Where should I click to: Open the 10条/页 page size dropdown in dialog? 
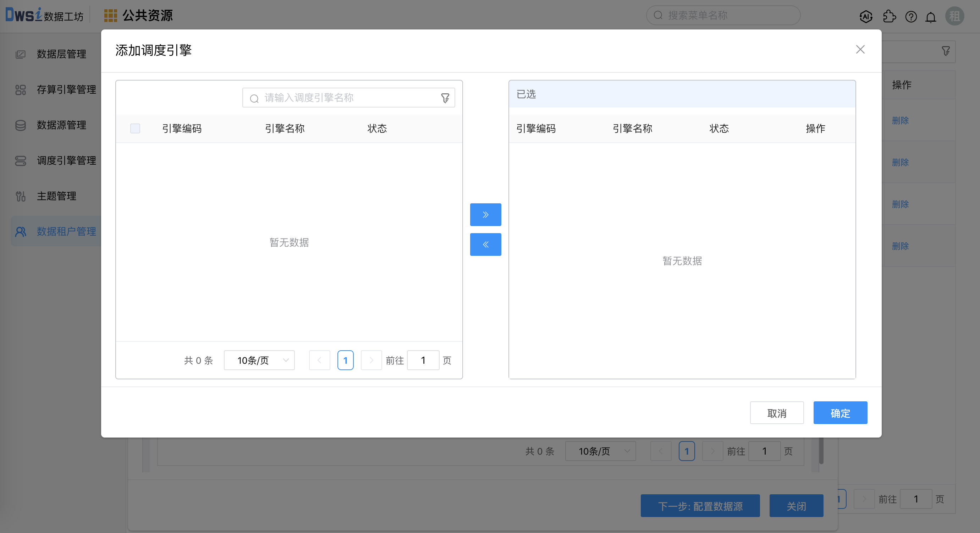(259, 360)
